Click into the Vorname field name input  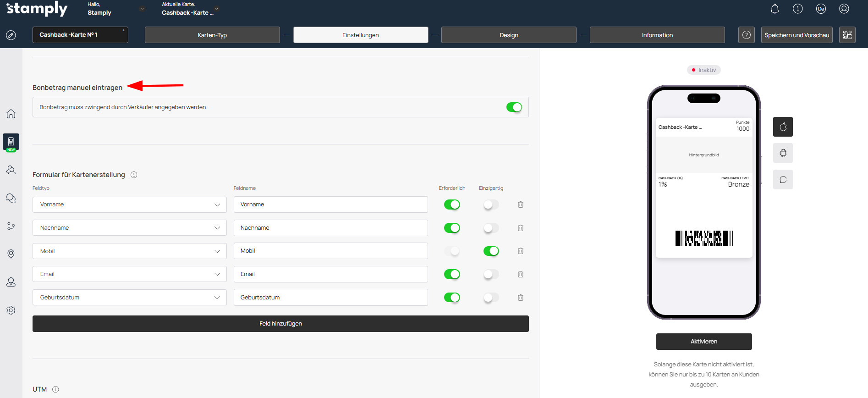point(330,205)
